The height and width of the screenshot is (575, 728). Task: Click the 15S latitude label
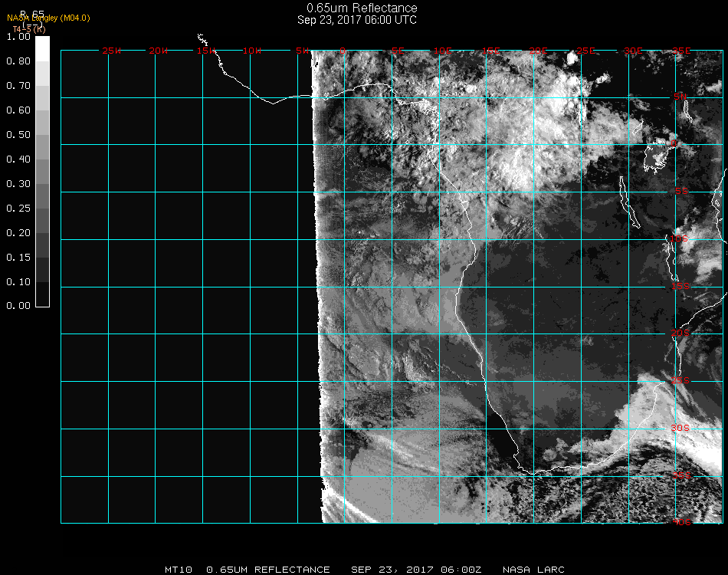[680, 287]
